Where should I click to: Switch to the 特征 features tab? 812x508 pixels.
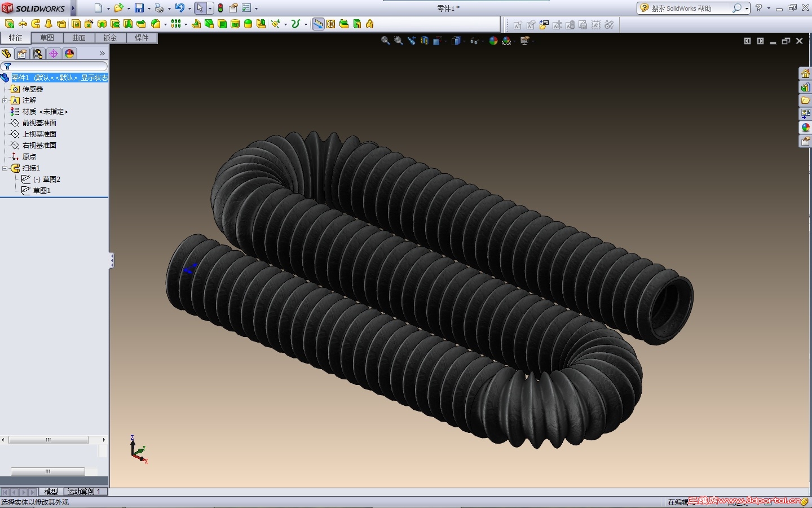(x=16, y=38)
